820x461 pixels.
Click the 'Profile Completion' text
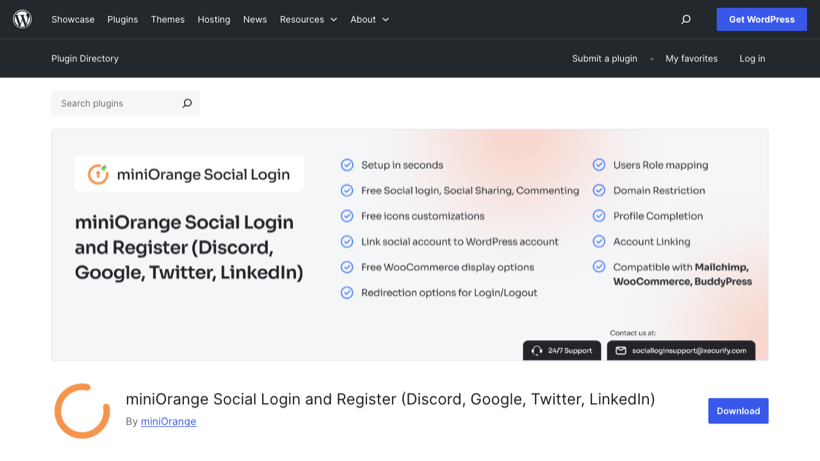(658, 216)
